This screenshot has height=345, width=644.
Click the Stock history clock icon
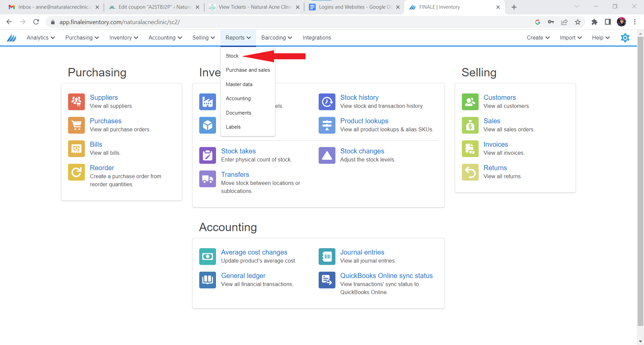pos(327,102)
